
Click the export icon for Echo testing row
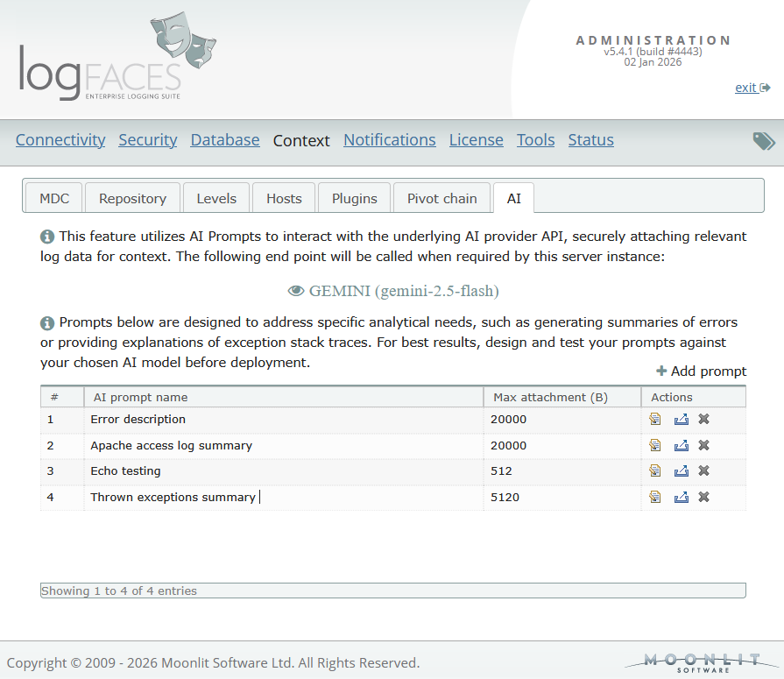(x=681, y=471)
